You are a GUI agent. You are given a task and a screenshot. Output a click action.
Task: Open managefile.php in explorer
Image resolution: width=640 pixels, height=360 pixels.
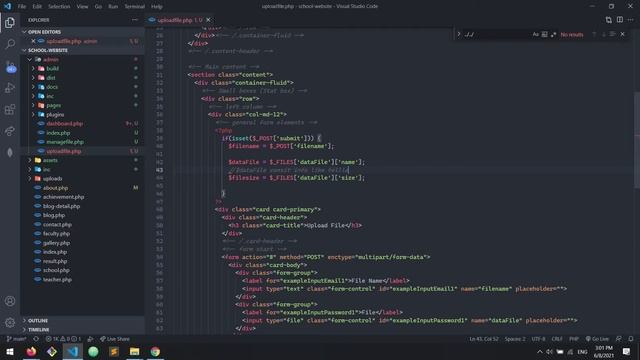click(x=65, y=142)
